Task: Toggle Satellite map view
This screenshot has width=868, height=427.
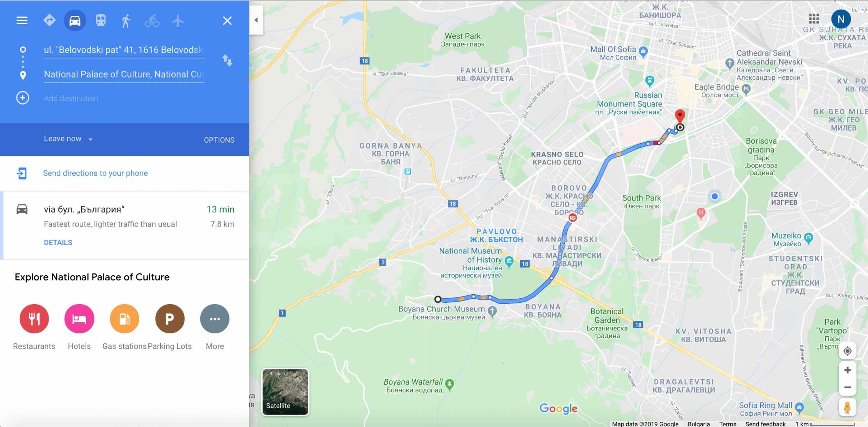Action: pyautogui.click(x=285, y=392)
